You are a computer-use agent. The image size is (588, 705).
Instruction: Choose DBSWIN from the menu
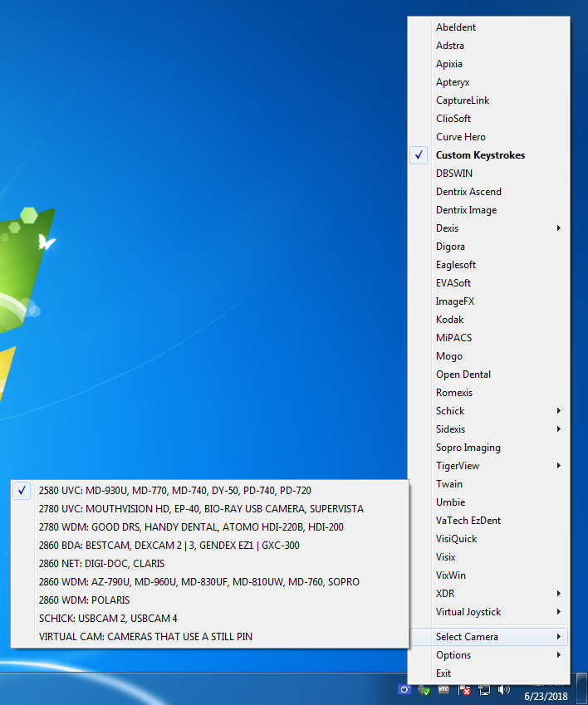[488, 174]
